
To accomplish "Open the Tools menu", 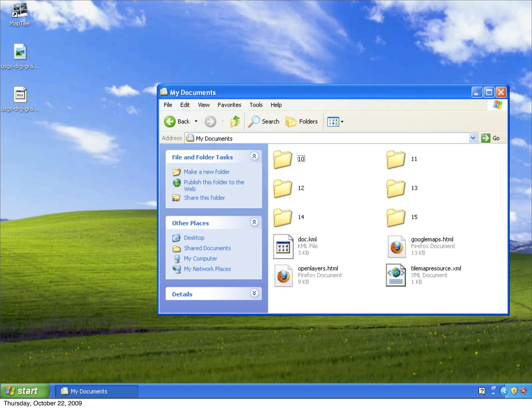I will click(256, 105).
